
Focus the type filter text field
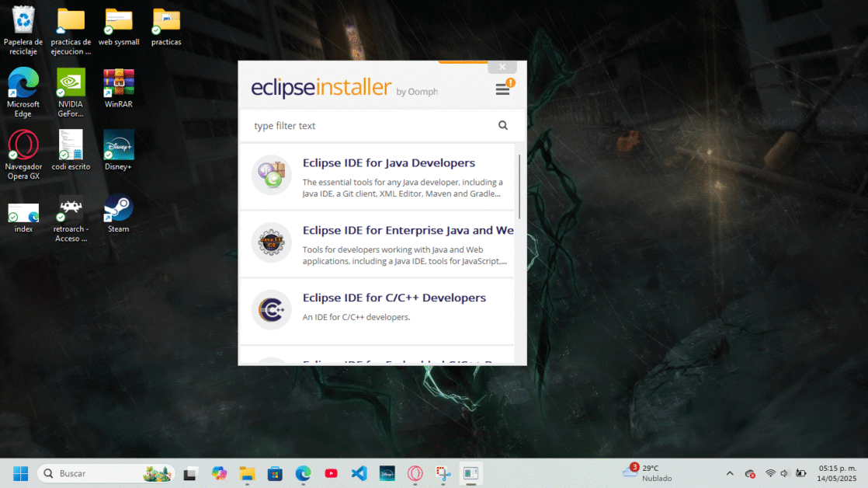point(373,126)
